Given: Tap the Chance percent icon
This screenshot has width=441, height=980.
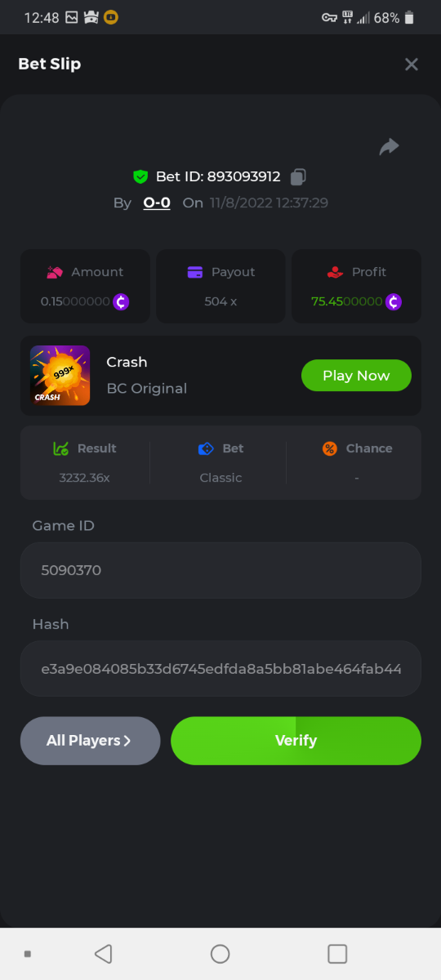Looking at the screenshot, I should 329,448.
